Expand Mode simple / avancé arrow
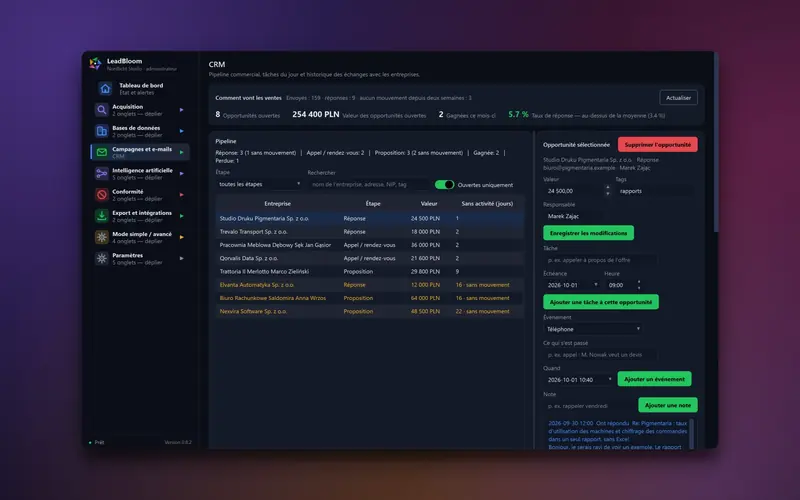 [x=182, y=237]
